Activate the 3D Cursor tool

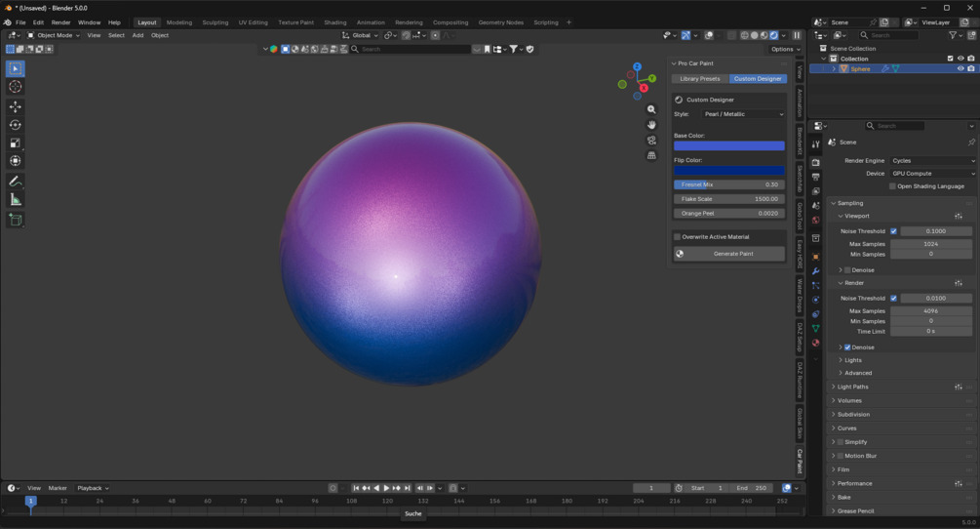click(16, 87)
